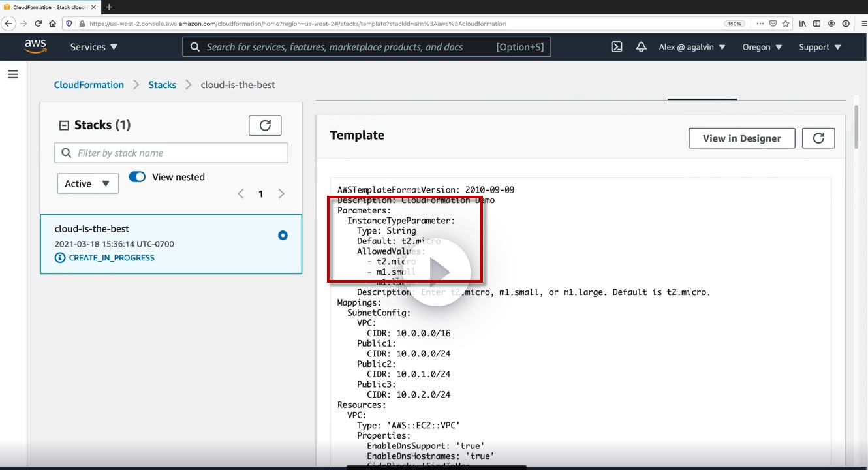Click the "EnableDnsSupport: 'true'" line
868x470 pixels.
pyautogui.click(x=426, y=446)
